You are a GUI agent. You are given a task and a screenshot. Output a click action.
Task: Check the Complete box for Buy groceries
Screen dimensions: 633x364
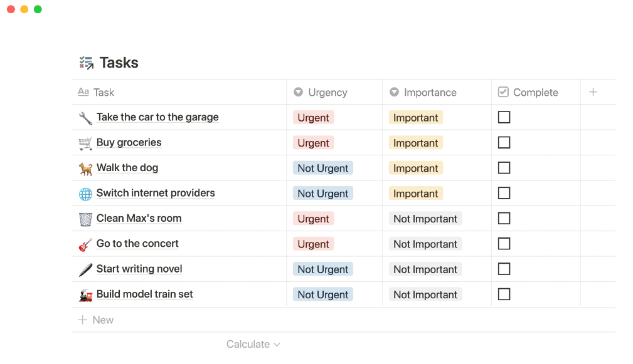pos(504,142)
